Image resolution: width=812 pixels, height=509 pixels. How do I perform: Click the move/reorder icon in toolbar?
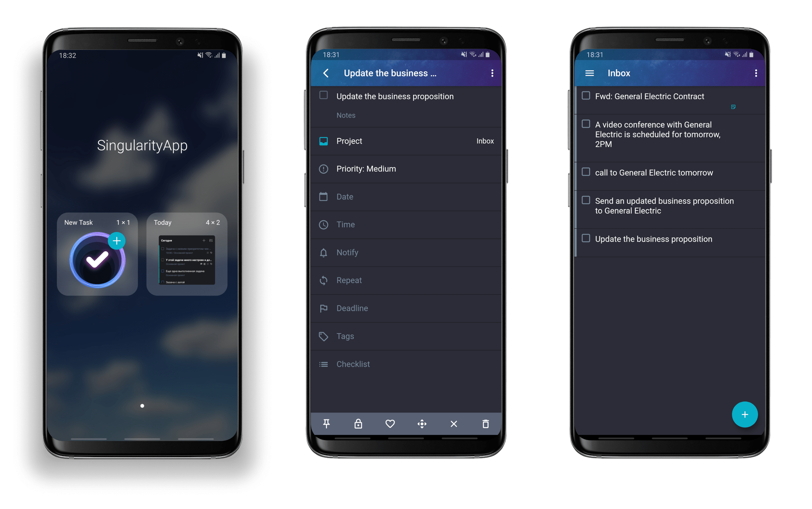[x=421, y=423]
